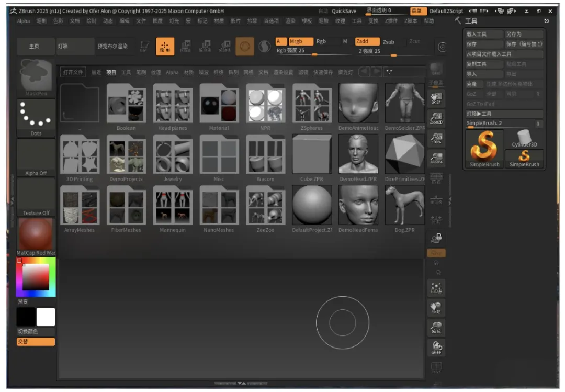Switch to LightBox 快速保存 tab
Viewport: 565px width, 392px height.
323,72
